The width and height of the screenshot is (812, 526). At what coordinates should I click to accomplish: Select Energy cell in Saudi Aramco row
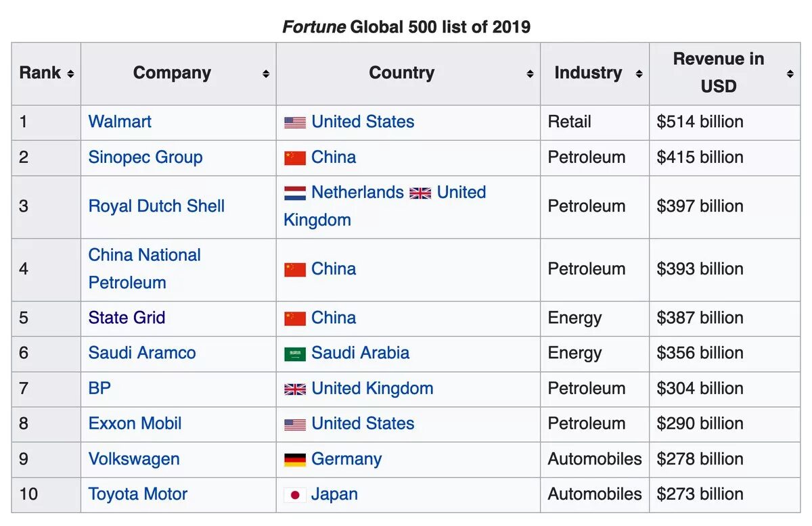coord(595,354)
